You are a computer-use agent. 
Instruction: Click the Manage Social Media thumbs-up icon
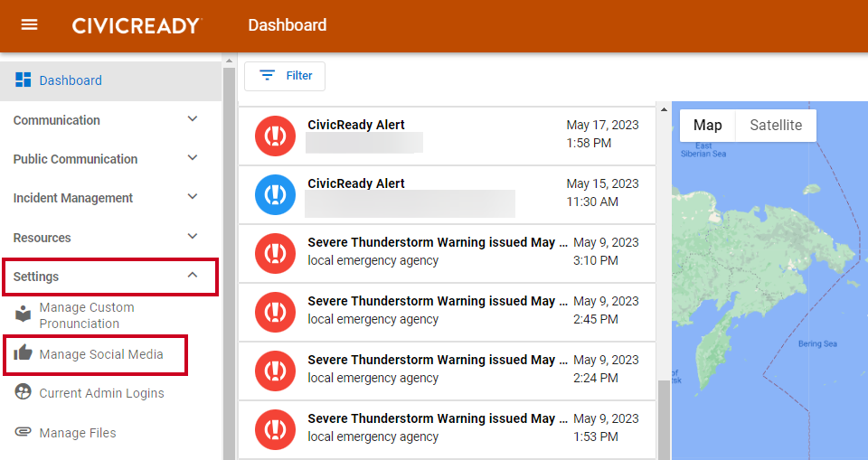pos(23,352)
